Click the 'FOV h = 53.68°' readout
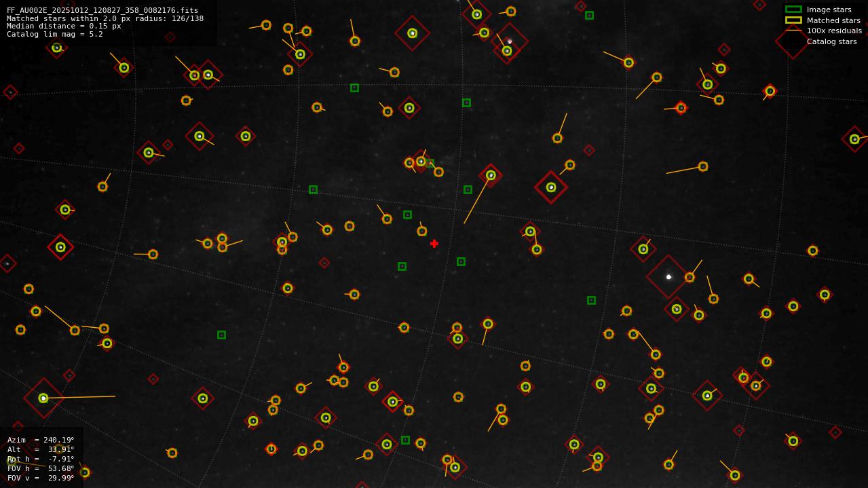The height and width of the screenshot is (488, 868). tap(41, 468)
